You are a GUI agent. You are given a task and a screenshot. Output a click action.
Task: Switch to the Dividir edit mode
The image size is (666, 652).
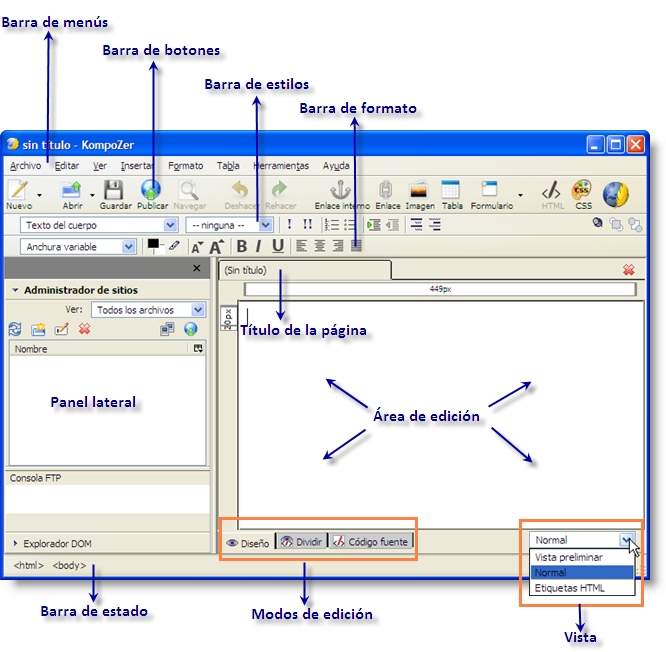302,542
